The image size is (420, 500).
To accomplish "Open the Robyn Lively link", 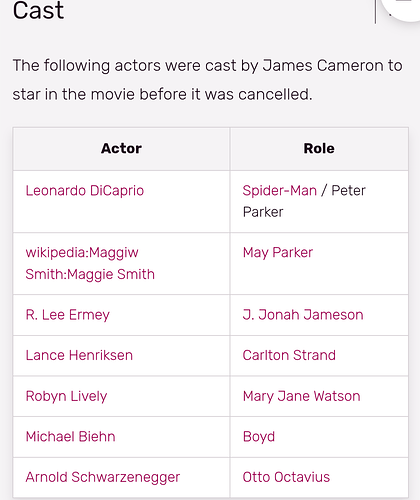I will click(x=66, y=396).
